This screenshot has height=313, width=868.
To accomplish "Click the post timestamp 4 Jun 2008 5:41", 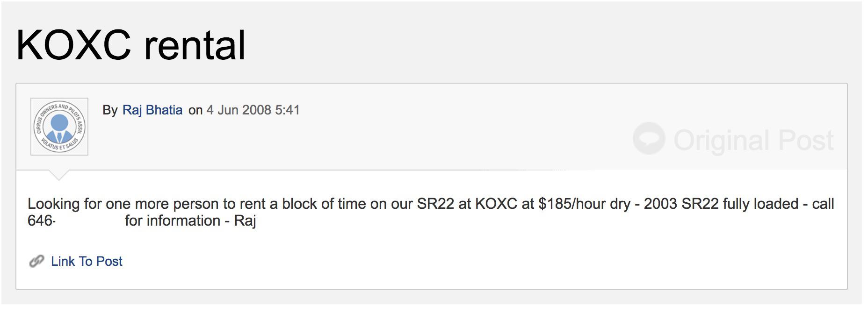I will coord(253,110).
